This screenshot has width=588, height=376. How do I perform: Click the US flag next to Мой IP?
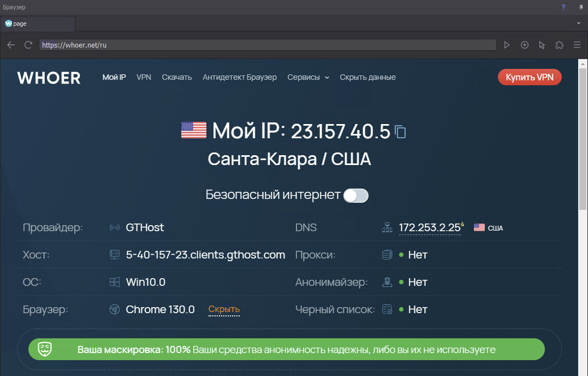click(x=193, y=130)
